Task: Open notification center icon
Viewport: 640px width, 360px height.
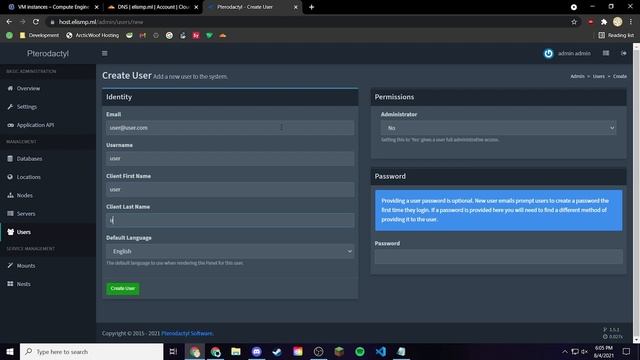Action: click(x=626, y=351)
